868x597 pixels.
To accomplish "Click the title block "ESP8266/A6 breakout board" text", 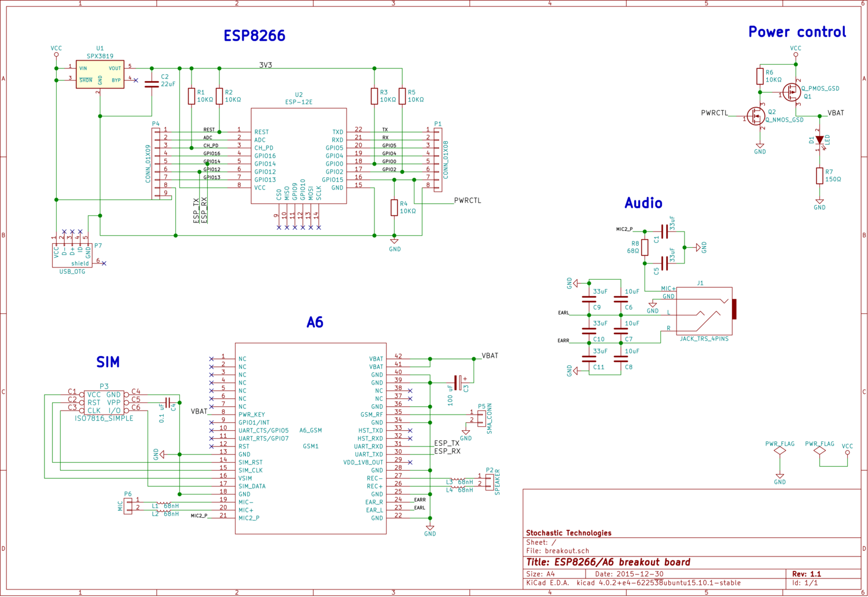I will point(608,562).
